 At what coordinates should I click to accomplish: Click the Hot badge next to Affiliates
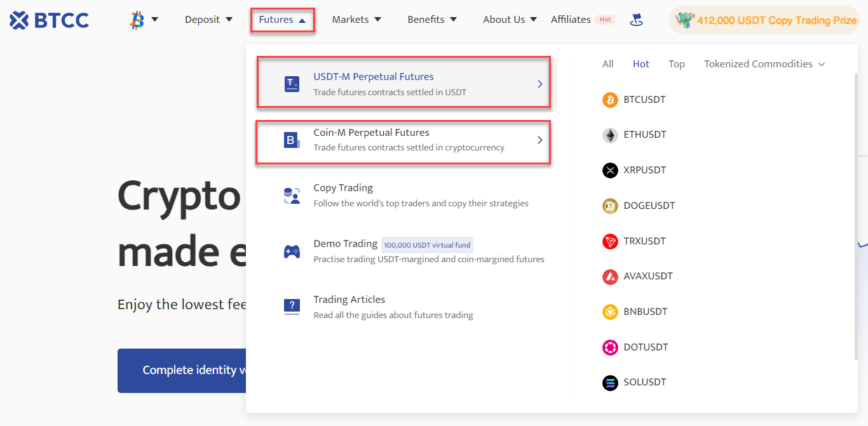pos(606,20)
